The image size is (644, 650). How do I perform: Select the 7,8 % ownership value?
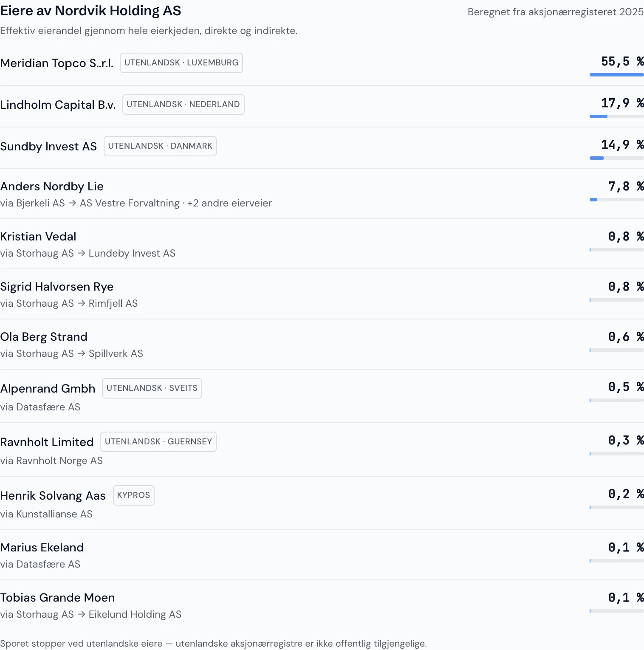pyautogui.click(x=626, y=187)
